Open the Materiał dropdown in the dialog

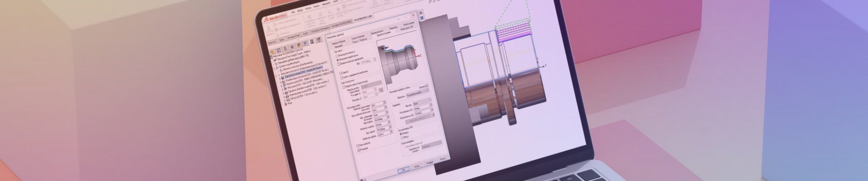click(418, 92)
